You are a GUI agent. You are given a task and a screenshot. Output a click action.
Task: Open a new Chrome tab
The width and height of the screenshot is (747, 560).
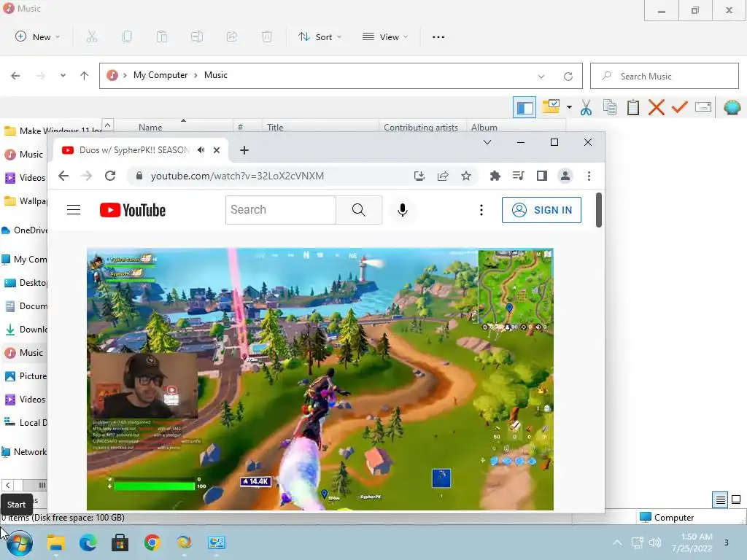coord(244,150)
